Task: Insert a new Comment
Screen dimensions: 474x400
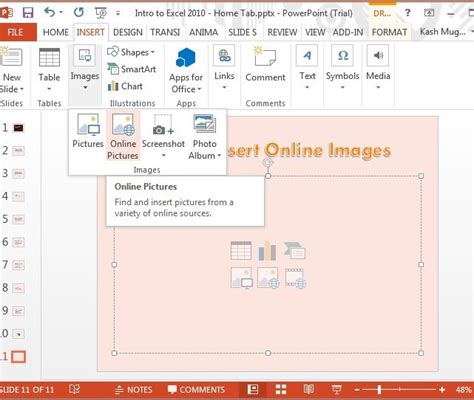Action: click(265, 64)
